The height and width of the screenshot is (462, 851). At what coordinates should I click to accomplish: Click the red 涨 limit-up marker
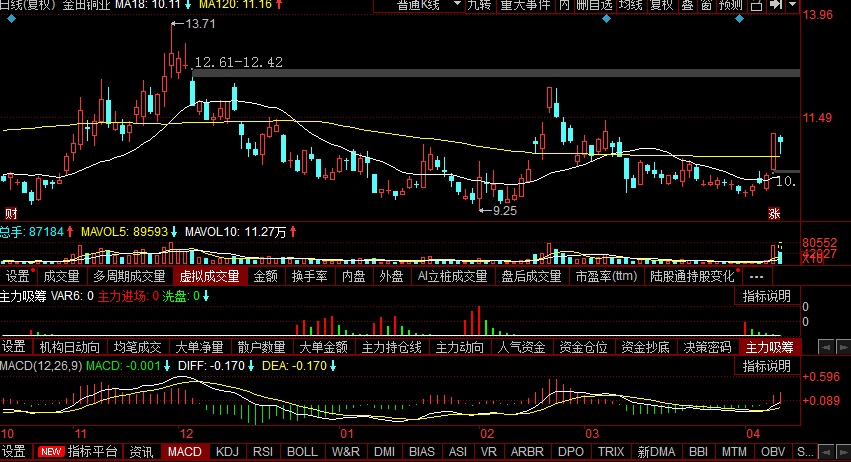point(774,213)
